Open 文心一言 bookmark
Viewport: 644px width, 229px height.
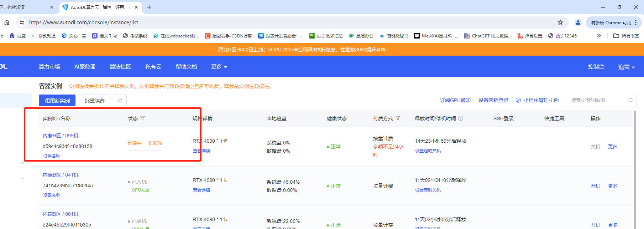point(74,36)
